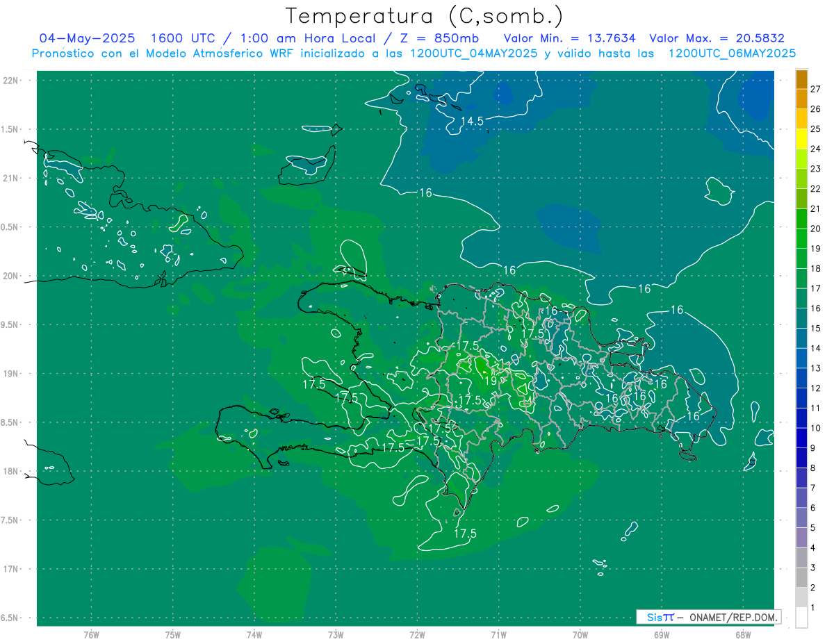Click the 73W longitude label

click(x=336, y=635)
